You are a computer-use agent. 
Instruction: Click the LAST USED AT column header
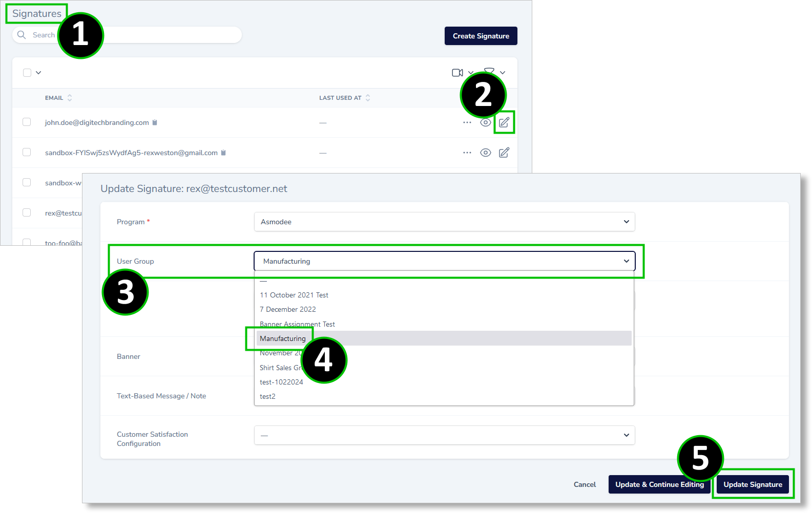pyautogui.click(x=340, y=98)
